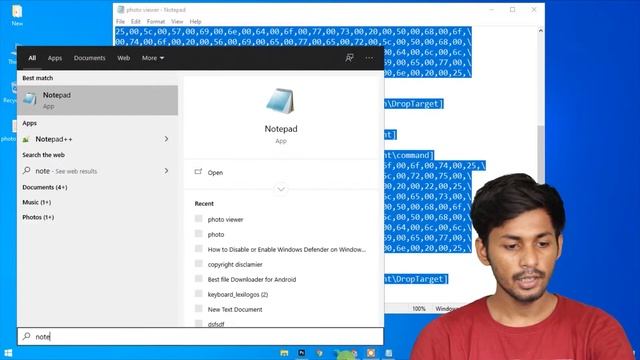Click the orange app icon on taskbar
Viewport: 640px width, 360px height.
[371, 353]
